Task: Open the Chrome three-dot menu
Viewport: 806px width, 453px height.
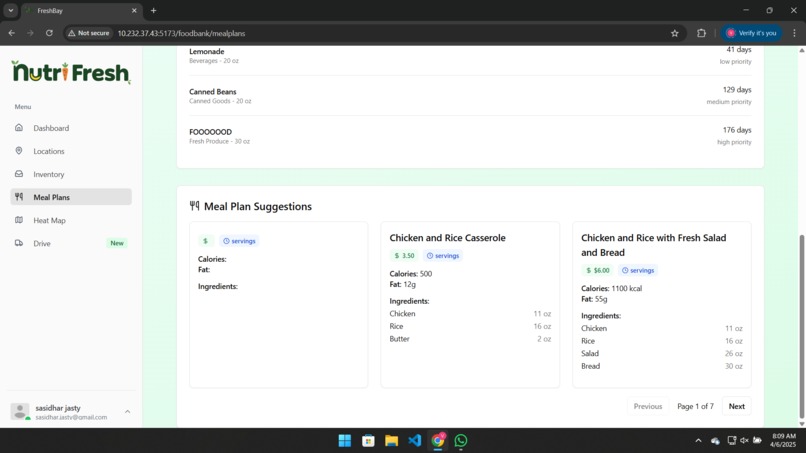Action: coord(795,33)
